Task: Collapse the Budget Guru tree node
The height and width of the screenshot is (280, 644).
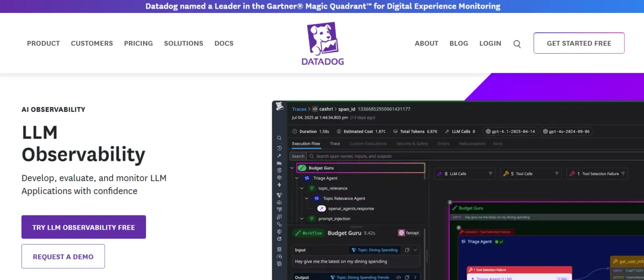Action: tap(292, 168)
